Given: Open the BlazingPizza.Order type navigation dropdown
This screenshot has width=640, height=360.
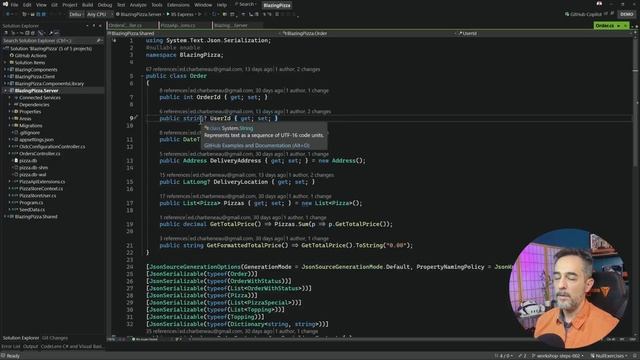Looking at the screenshot, I should click(x=368, y=33).
